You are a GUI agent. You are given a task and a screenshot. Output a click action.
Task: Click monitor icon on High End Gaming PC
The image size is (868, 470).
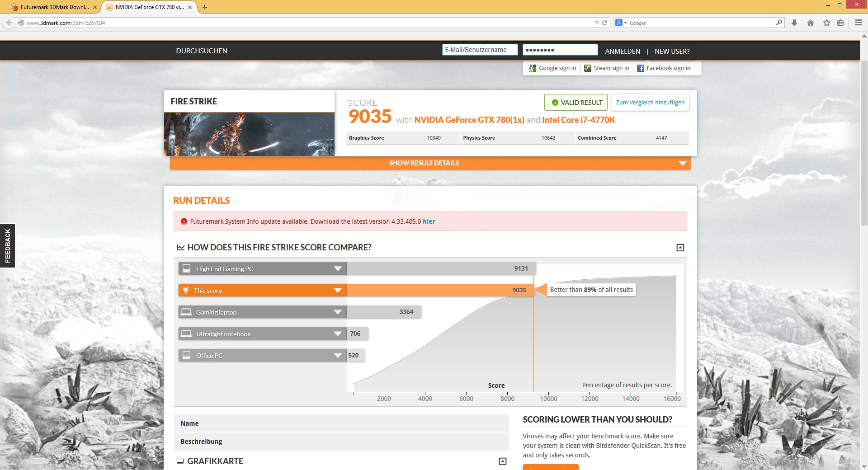click(186, 268)
